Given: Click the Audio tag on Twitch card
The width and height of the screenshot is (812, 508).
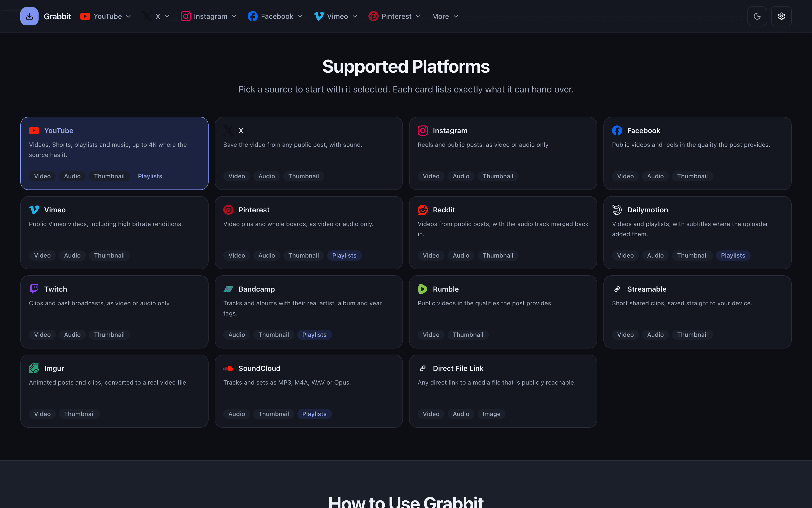Looking at the screenshot, I should (72, 335).
